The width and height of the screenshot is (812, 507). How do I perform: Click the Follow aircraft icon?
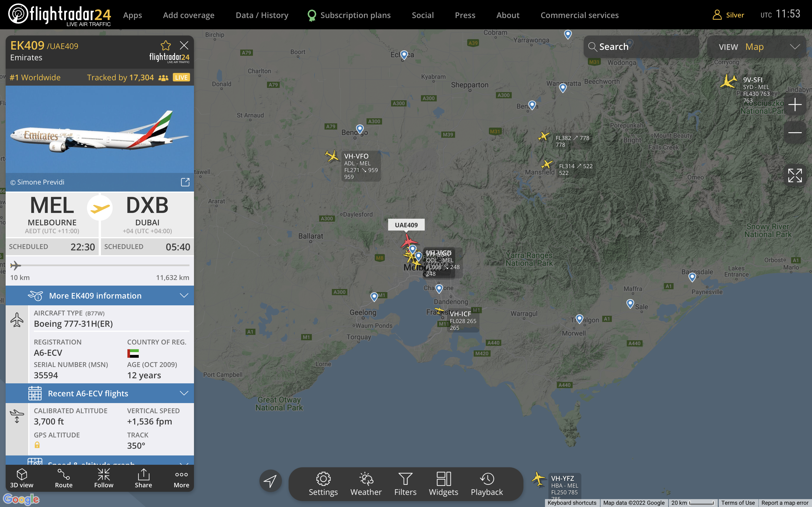click(104, 478)
